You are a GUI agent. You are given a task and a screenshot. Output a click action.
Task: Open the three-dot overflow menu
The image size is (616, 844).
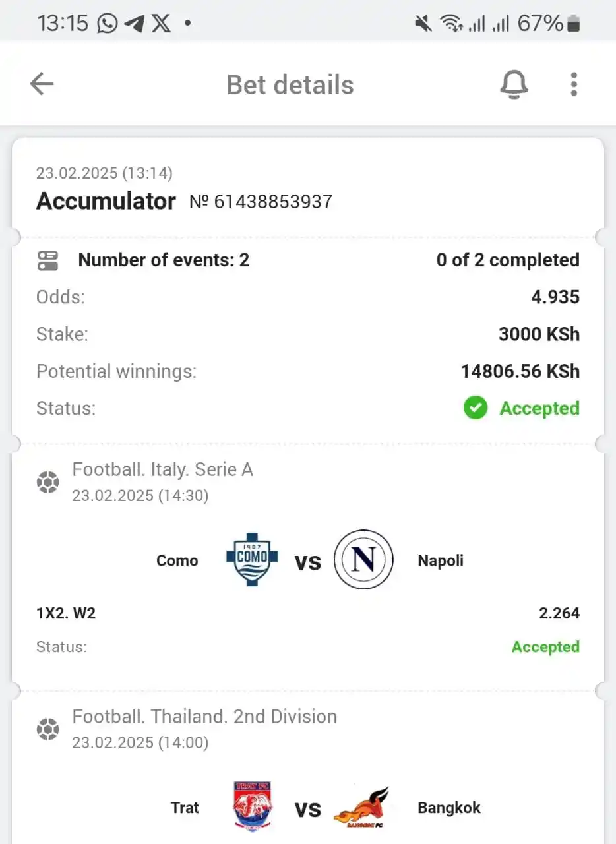point(573,84)
